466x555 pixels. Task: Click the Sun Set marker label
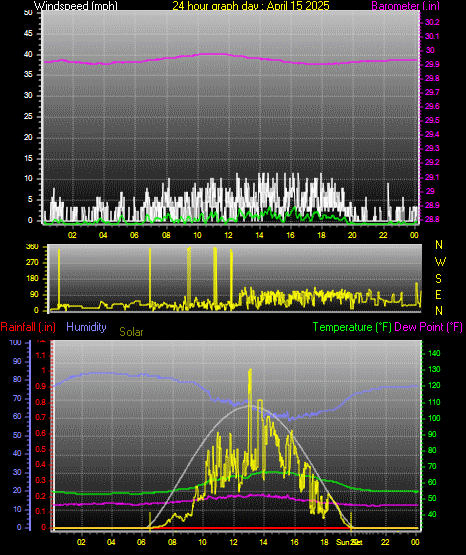coord(349,542)
